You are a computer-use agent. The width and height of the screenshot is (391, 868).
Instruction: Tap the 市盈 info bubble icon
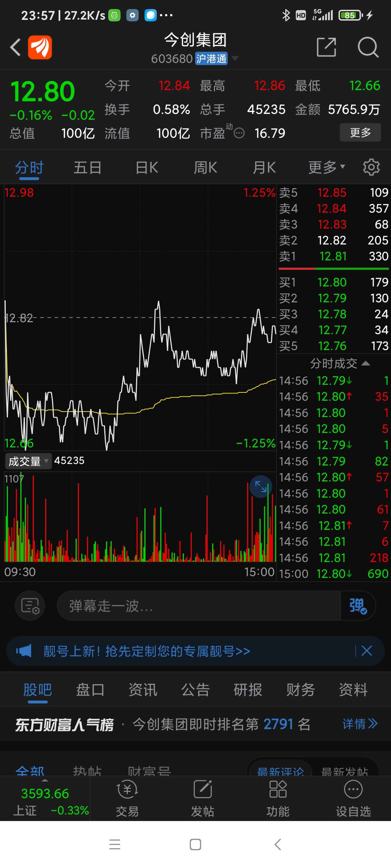click(x=239, y=133)
